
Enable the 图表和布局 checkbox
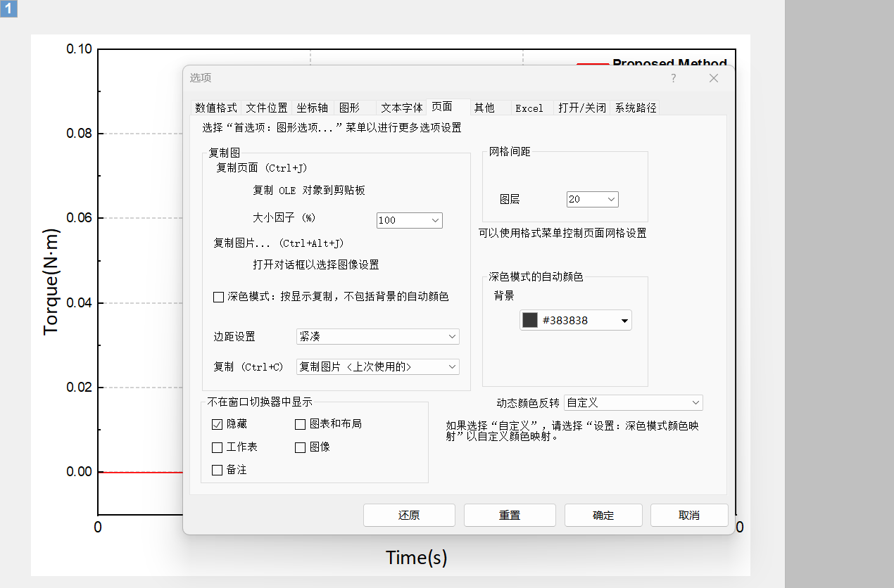[x=300, y=423]
